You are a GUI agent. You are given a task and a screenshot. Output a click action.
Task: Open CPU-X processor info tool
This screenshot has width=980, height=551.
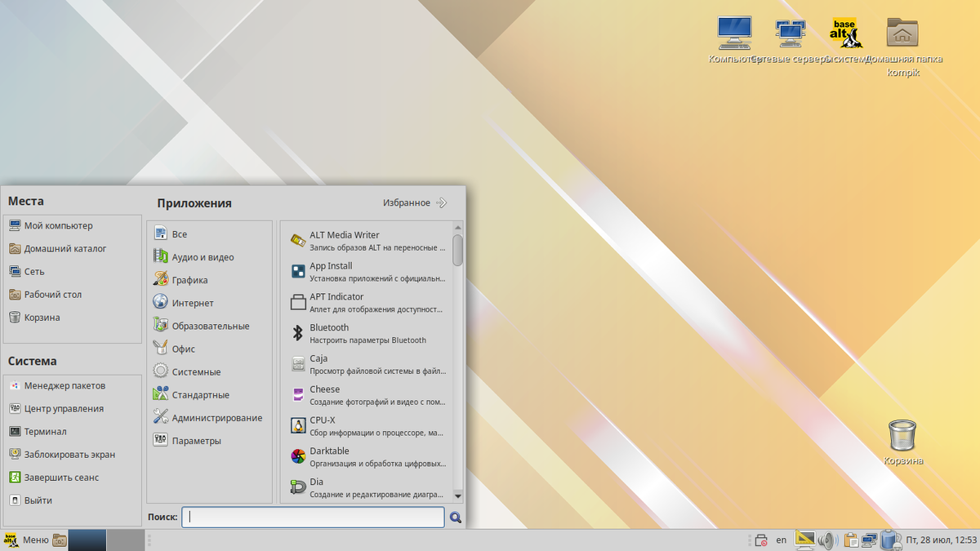pos(368,426)
